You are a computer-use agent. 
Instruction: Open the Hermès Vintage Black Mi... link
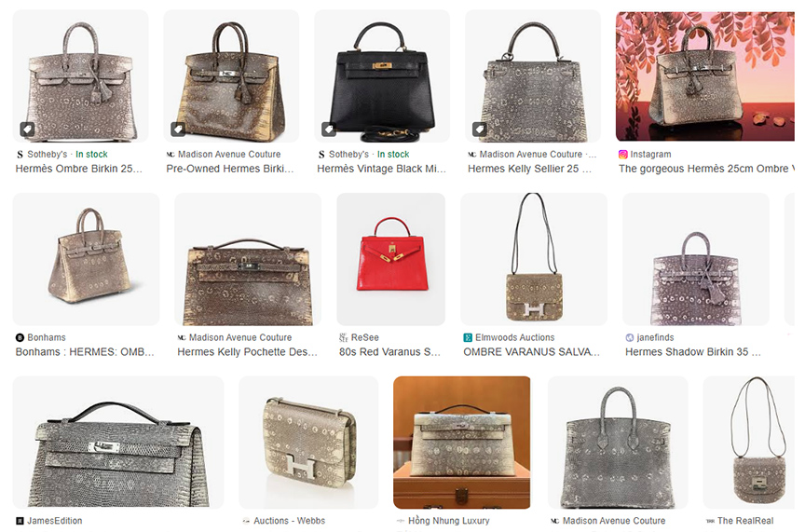click(381, 169)
